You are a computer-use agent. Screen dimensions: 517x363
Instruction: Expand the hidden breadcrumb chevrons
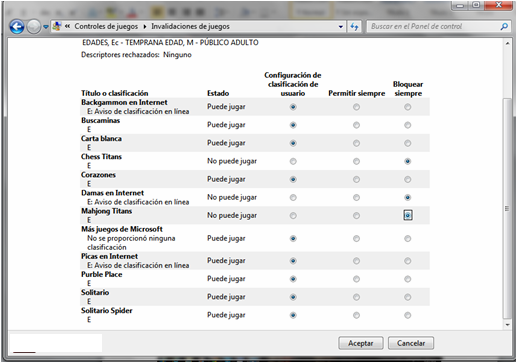coord(67,26)
